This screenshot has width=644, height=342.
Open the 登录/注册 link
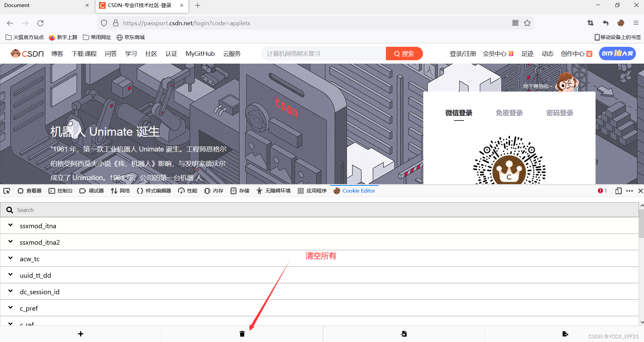pos(463,54)
